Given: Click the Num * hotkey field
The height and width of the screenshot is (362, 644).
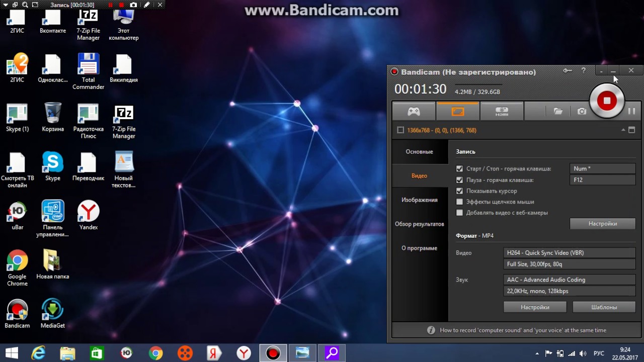Looking at the screenshot, I should [603, 169].
